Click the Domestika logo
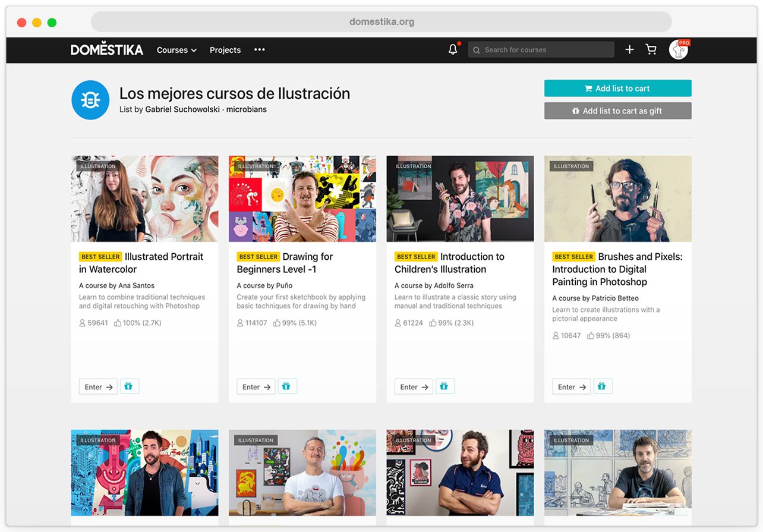The image size is (763, 532). click(x=107, y=50)
